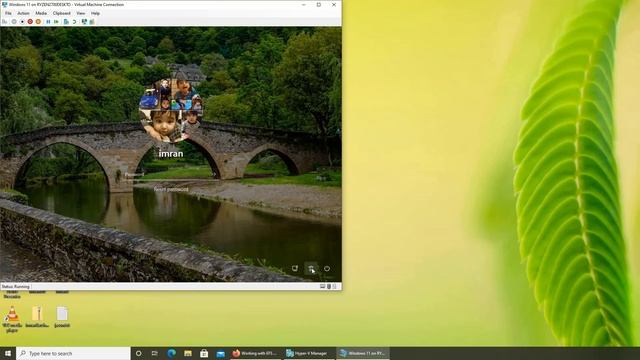Open Task View on the taskbar

pyautogui.click(x=155, y=353)
